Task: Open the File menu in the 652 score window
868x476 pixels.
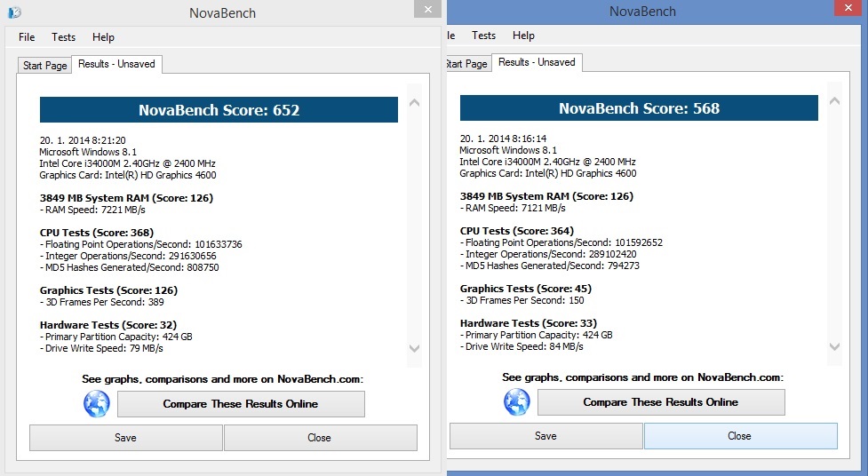Action: (27, 37)
